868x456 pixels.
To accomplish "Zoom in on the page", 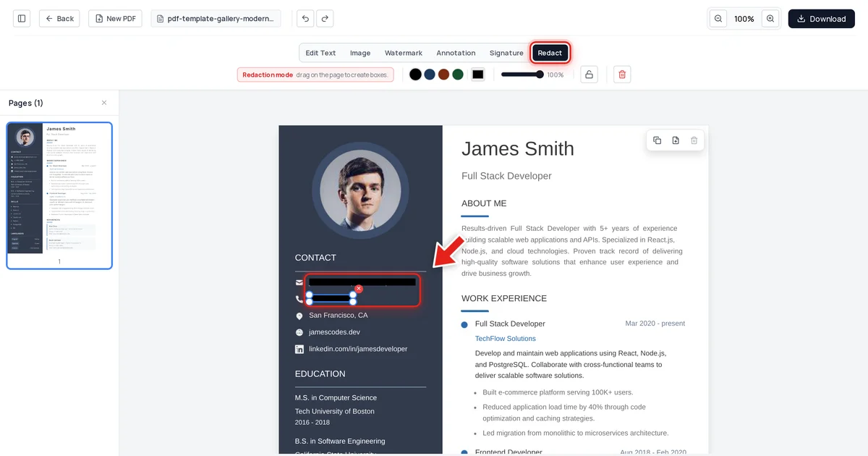I will (x=770, y=19).
